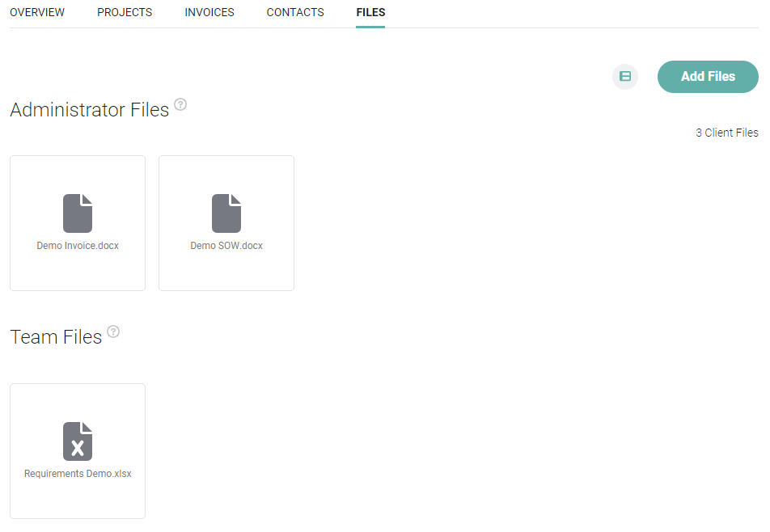Click help icon beside Team Files
The image size is (770, 532).
[113, 331]
